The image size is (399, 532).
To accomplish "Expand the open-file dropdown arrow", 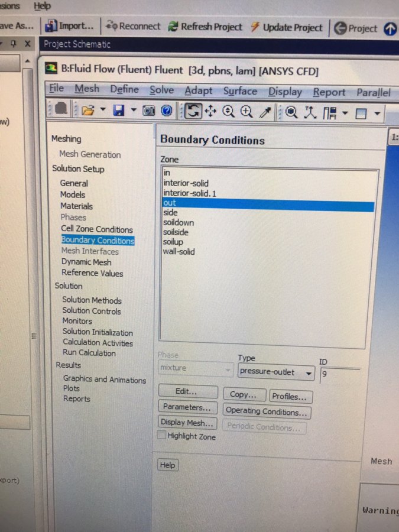I will (x=103, y=109).
